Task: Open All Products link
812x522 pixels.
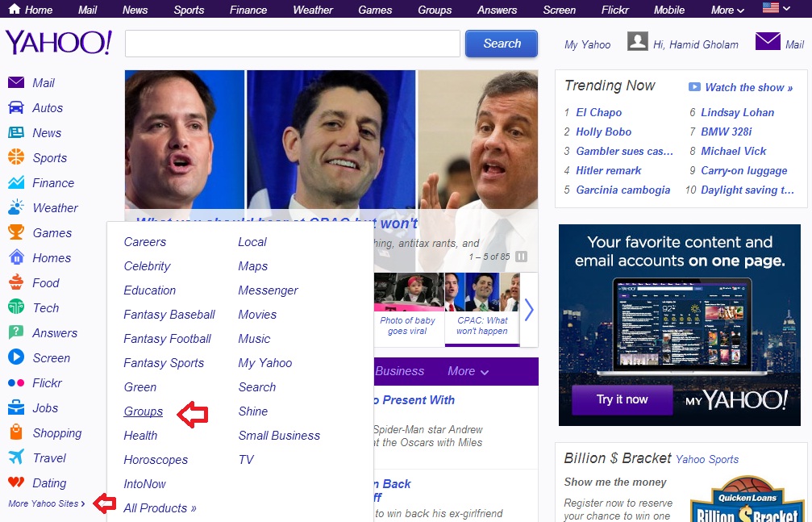Action: pyautogui.click(x=160, y=508)
